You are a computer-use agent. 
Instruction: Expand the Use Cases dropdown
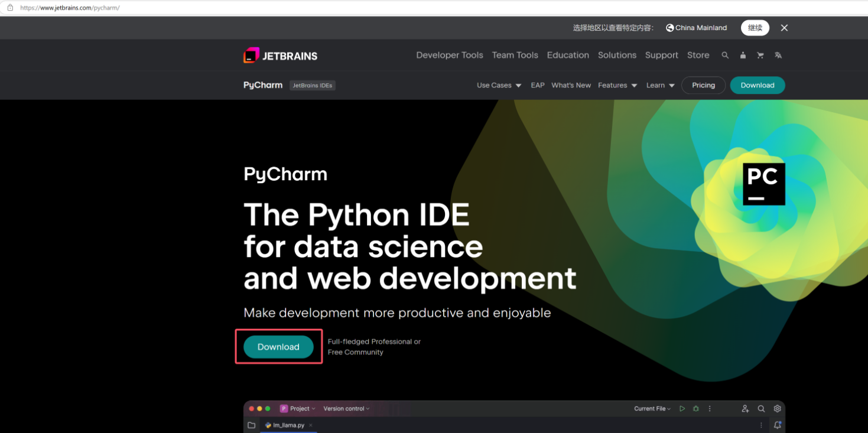click(x=499, y=85)
